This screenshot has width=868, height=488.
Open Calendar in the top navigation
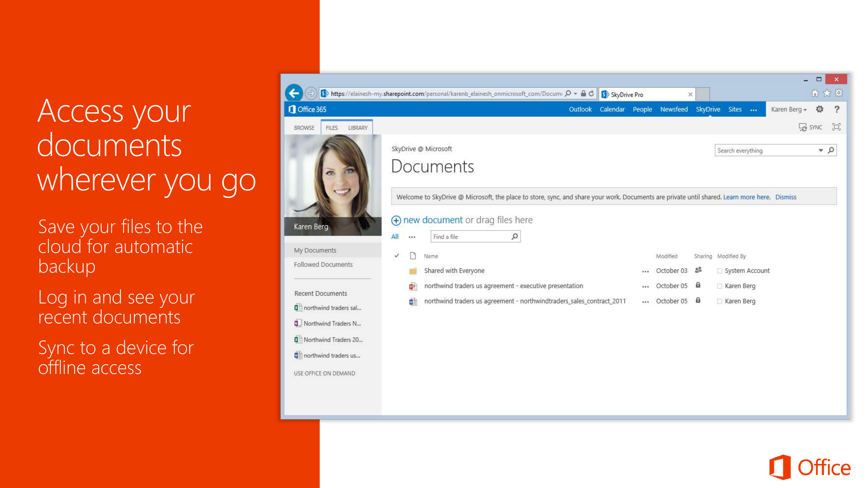pos(612,109)
